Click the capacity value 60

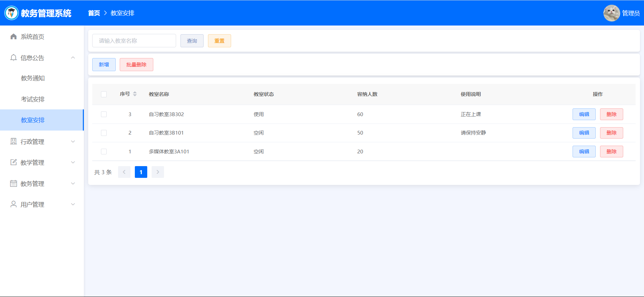tap(360, 114)
